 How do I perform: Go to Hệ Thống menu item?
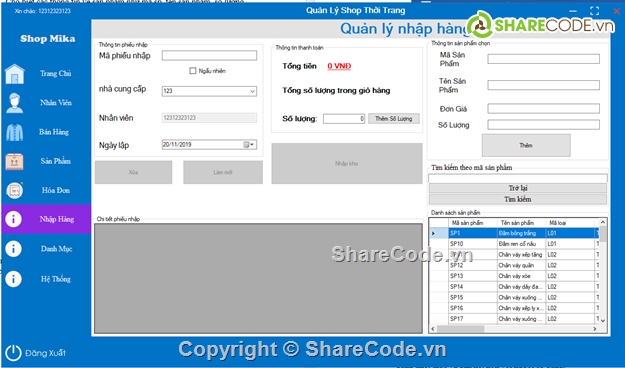(x=56, y=279)
